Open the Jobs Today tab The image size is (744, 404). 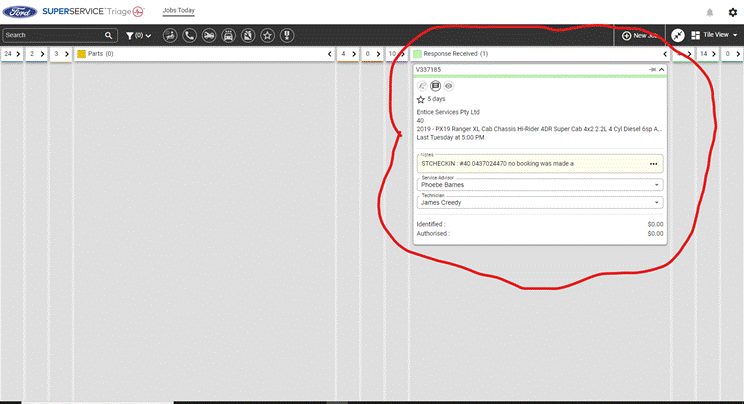pos(178,10)
